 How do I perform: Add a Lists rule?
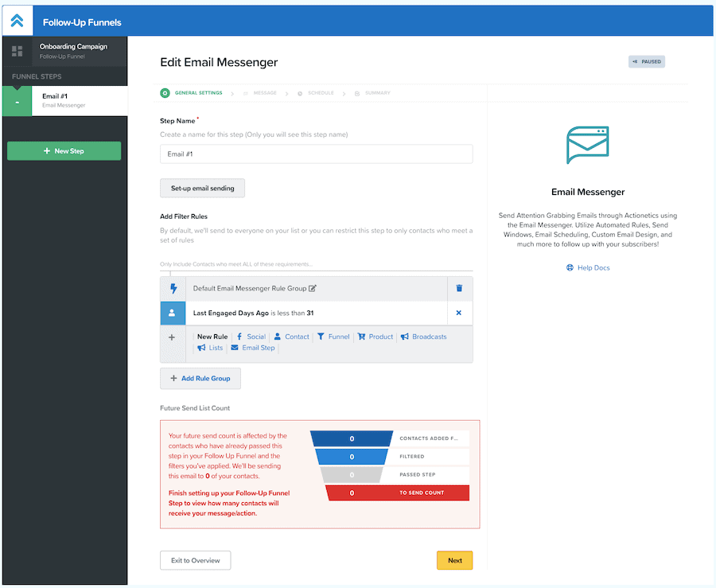pyautogui.click(x=210, y=348)
